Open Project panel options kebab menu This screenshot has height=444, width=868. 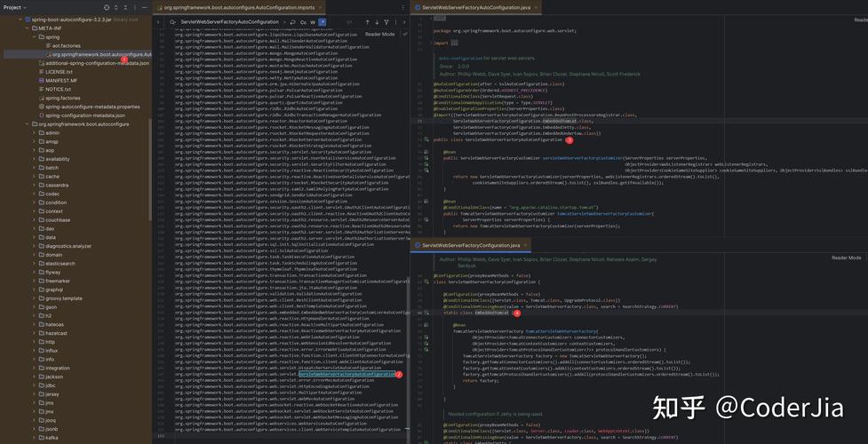(x=134, y=8)
